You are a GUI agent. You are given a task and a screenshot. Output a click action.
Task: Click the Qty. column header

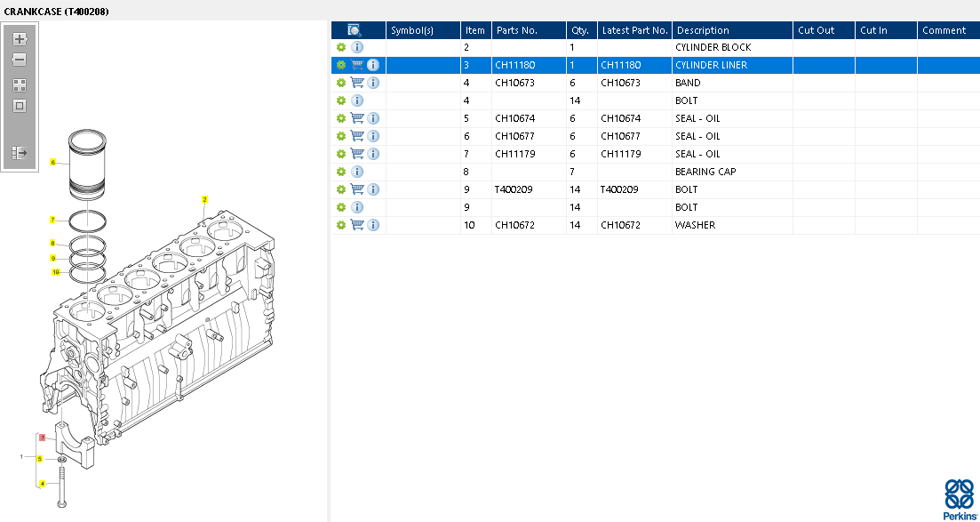[x=580, y=30]
